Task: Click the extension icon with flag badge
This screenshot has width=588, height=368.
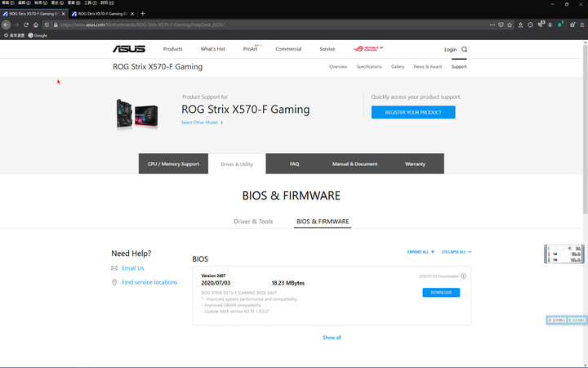Action: point(541,25)
